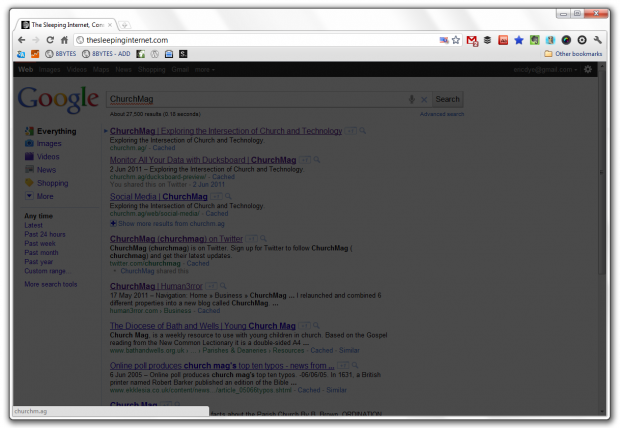Open Gmail from the Google top bar
Image resolution: width=620 pixels, height=428 pixels.
(x=180, y=70)
